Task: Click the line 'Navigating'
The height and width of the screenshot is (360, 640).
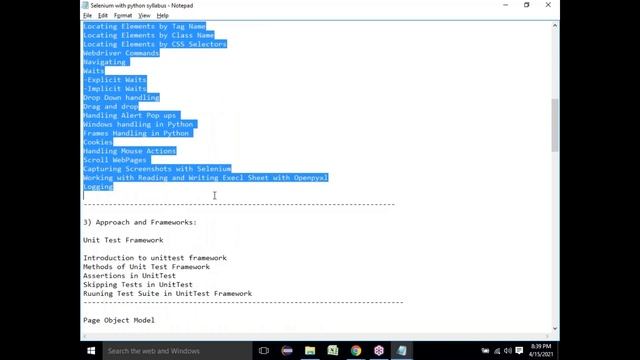Action: click(x=104, y=62)
